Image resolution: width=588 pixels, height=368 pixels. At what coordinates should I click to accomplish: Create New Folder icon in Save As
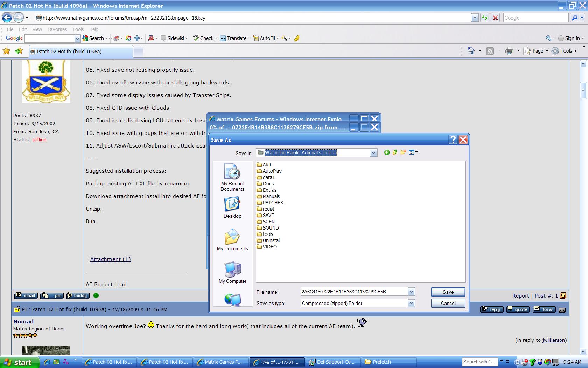403,152
